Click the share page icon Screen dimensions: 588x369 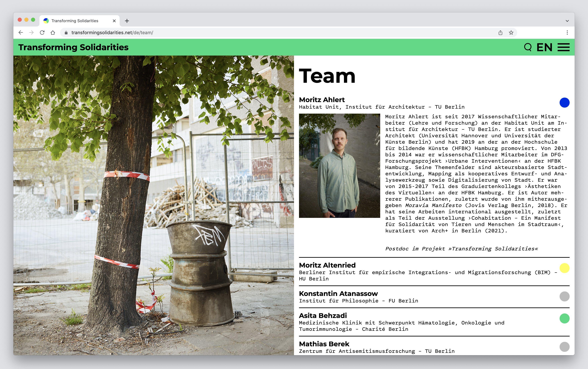[x=500, y=33]
